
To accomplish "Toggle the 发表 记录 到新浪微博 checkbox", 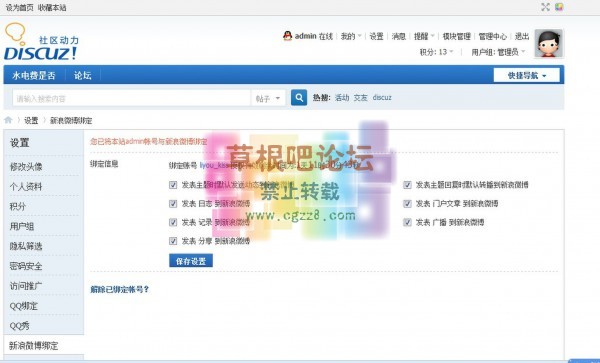I will click(173, 222).
